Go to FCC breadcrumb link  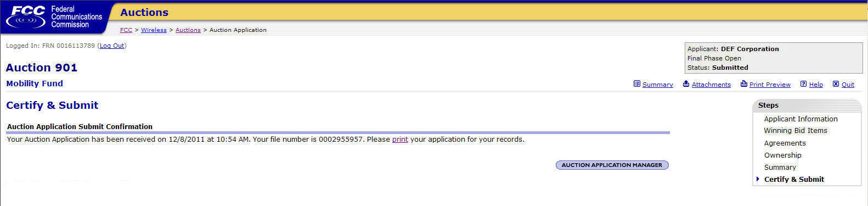pyautogui.click(x=126, y=30)
